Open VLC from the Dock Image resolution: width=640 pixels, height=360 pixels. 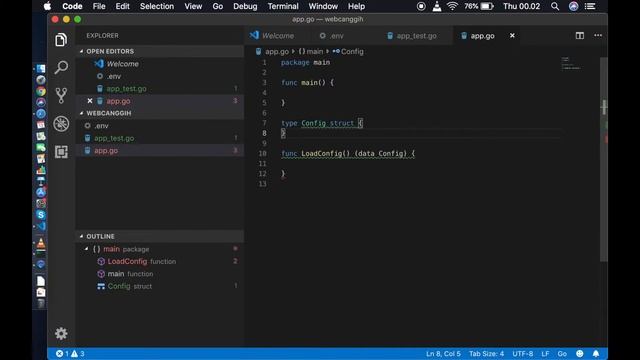[x=41, y=243]
